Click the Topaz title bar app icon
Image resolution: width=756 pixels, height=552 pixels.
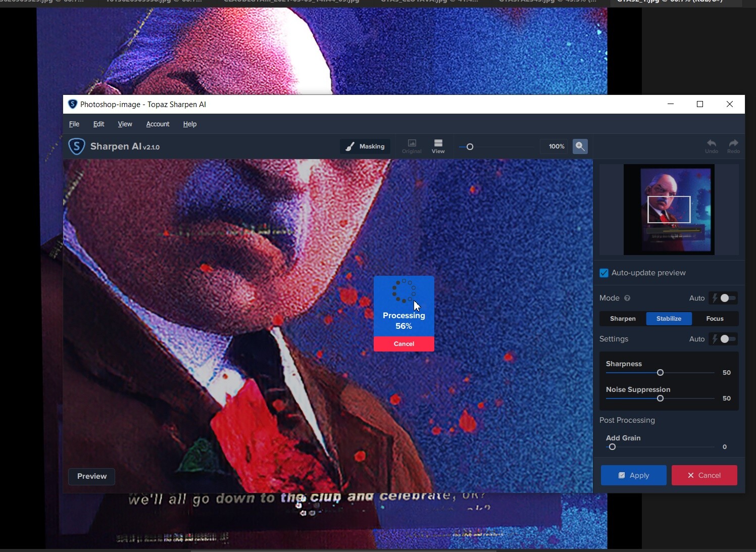coord(73,104)
